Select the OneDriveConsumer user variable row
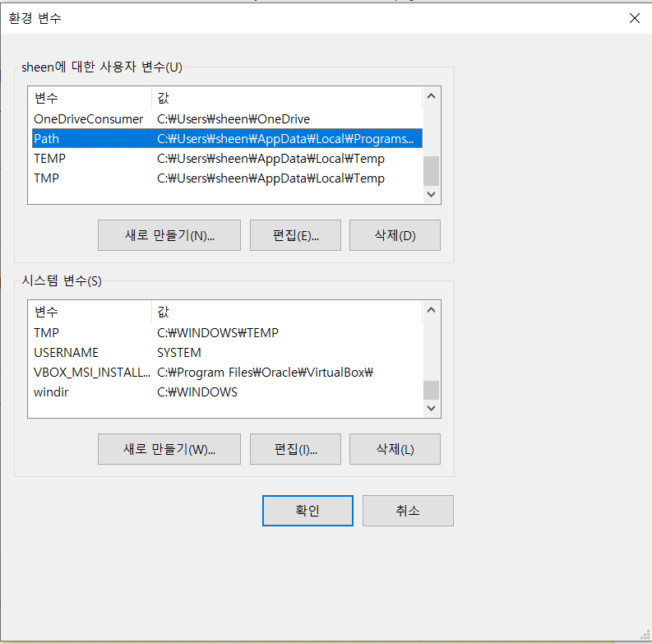 click(227, 119)
